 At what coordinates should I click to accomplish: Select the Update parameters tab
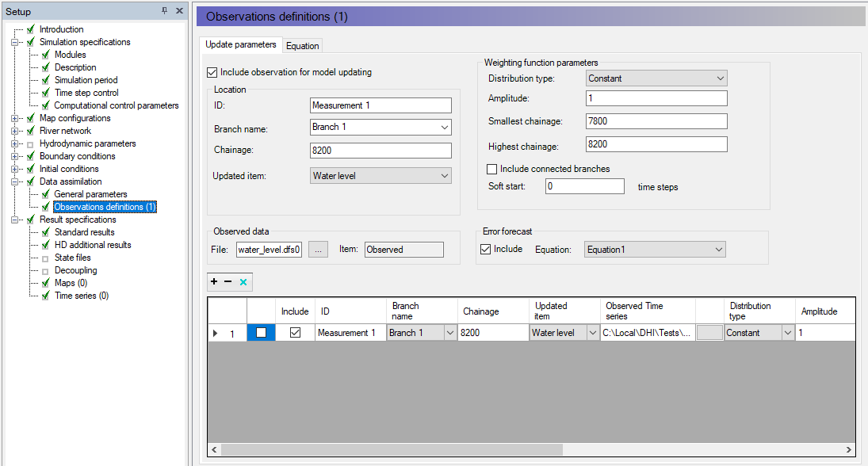click(241, 45)
